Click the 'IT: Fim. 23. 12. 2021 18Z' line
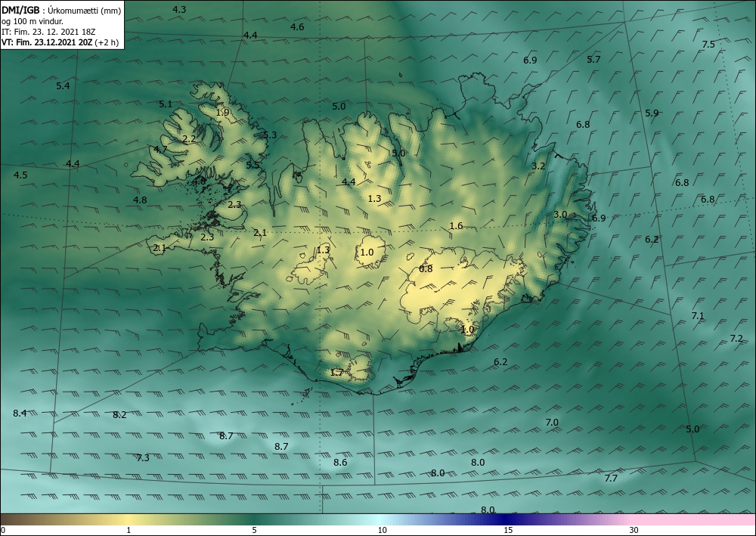 pos(48,32)
